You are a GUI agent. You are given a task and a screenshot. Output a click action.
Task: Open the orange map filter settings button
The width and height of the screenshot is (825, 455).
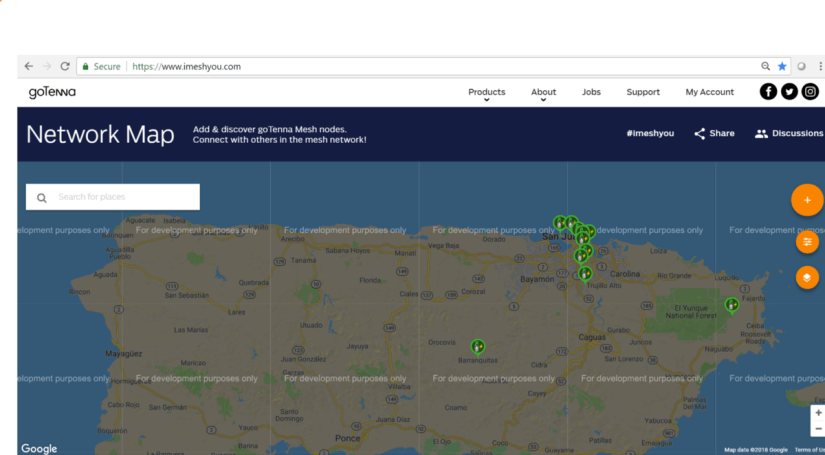pyautogui.click(x=807, y=242)
